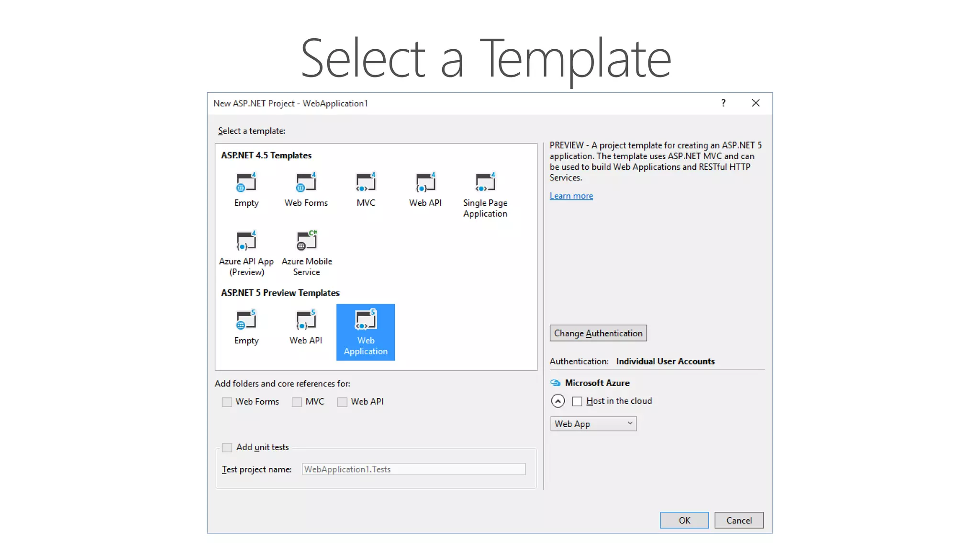Select the ASP.NET 4.5 Empty template icon

coord(246,183)
